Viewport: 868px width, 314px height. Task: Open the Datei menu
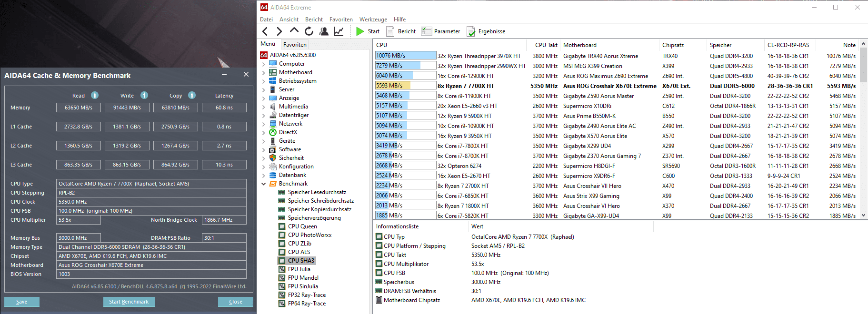point(266,20)
